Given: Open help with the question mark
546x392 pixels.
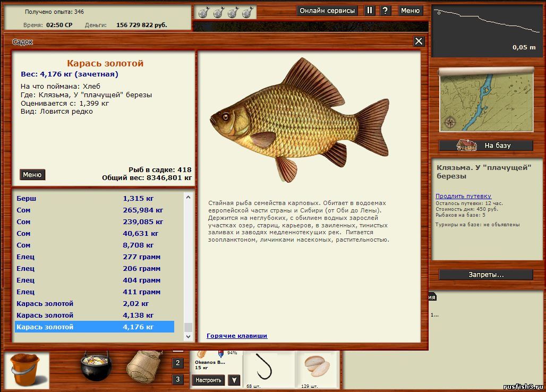Looking at the screenshot, I should point(385,11).
